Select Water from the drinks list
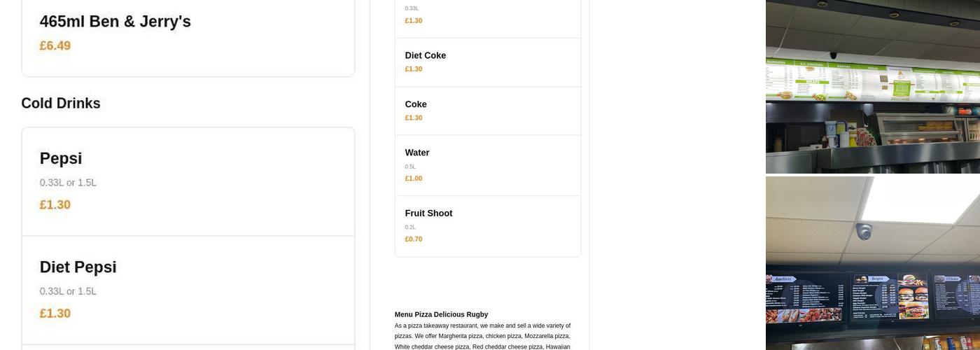Image resolution: width=980 pixels, height=350 pixels. [417, 153]
